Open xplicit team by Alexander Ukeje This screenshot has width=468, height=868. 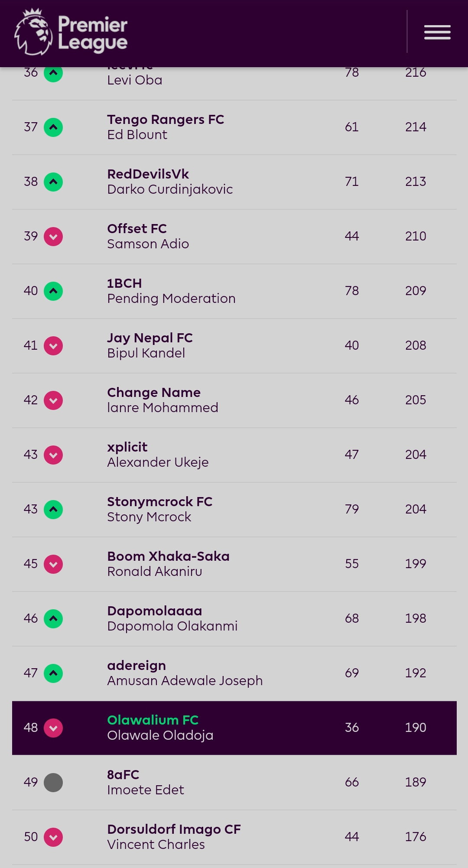coord(127,447)
